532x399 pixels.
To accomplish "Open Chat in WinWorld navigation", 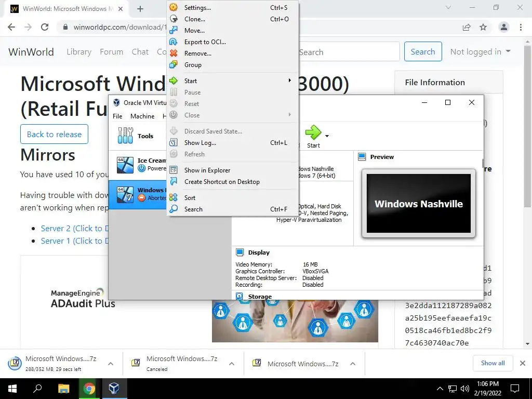I will (x=140, y=51).
